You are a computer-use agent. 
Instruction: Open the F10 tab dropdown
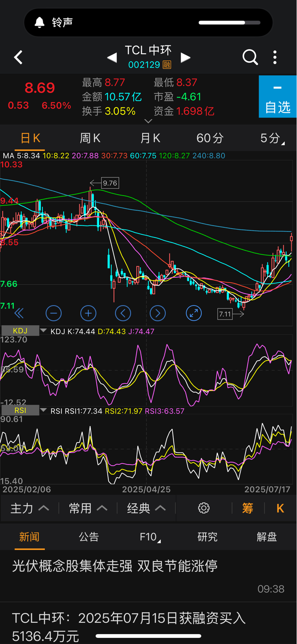(x=150, y=537)
